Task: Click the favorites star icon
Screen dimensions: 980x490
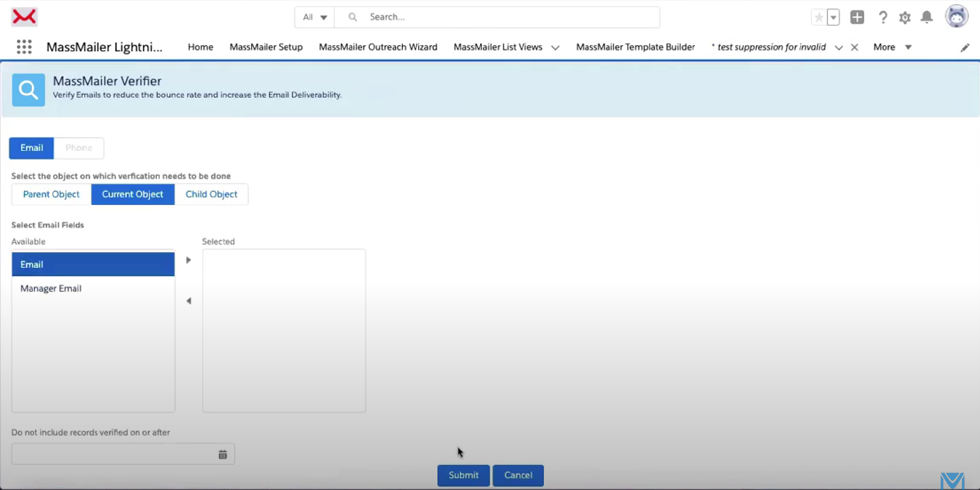Action: point(819,17)
